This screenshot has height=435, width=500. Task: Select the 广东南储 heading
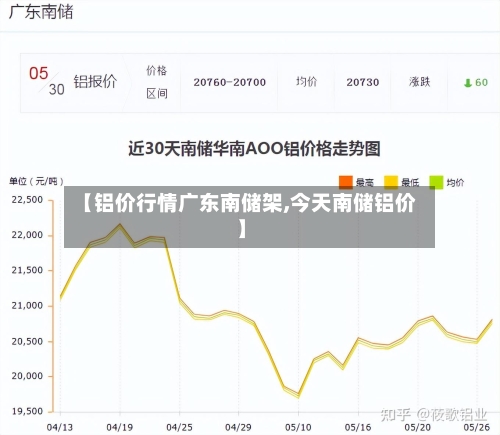tap(41, 12)
